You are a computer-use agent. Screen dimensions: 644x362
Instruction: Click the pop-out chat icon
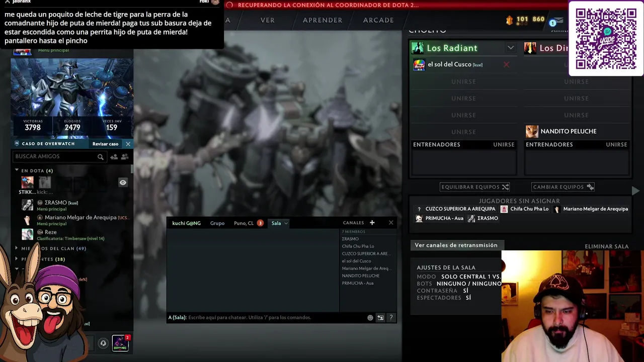click(x=380, y=318)
